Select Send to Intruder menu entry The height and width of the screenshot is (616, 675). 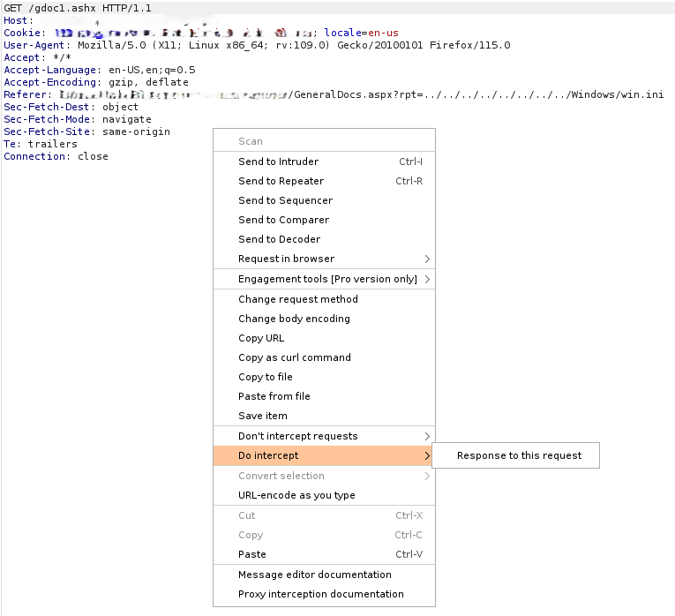click(324, 162)
